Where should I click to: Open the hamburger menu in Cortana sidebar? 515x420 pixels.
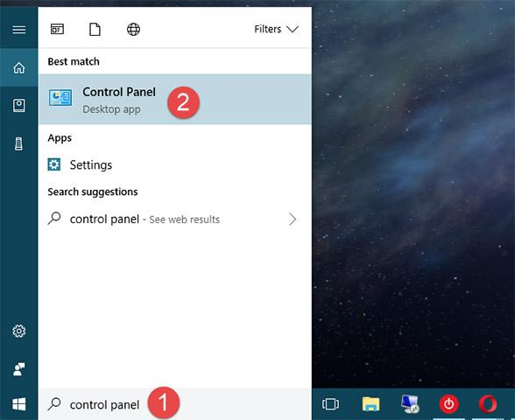pyautogui.click(x=18, y=30)
